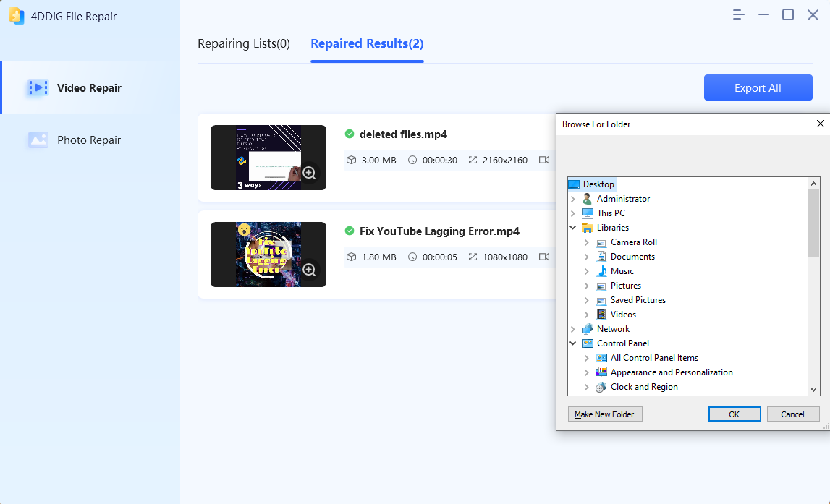This screenshot has height=504, width=830.
Task: Open the Photo Repair sidebar section
Action: coord(90,140)
